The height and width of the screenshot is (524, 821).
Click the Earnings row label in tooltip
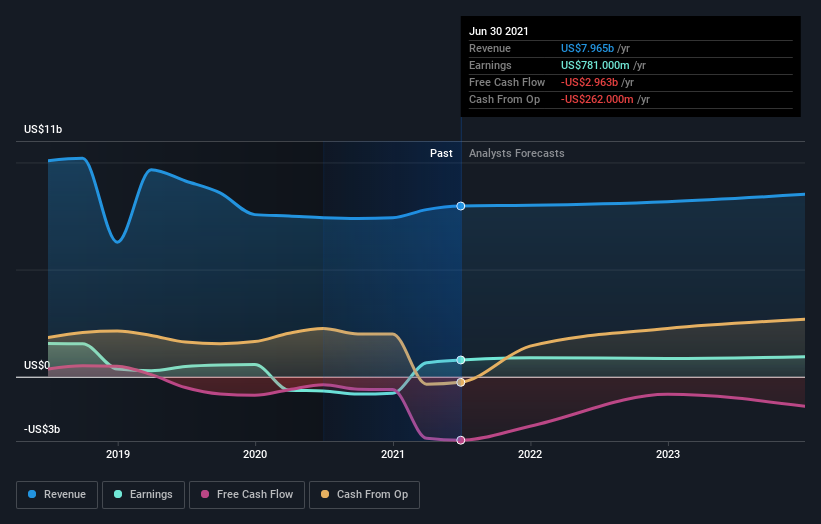pos(490,65)
